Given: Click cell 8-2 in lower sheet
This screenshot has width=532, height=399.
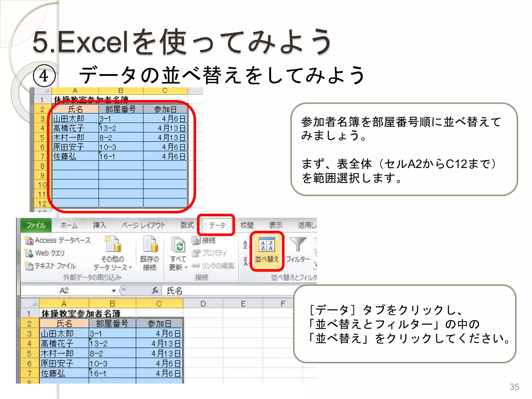Looking at the screenshot, I should point(112,354).
